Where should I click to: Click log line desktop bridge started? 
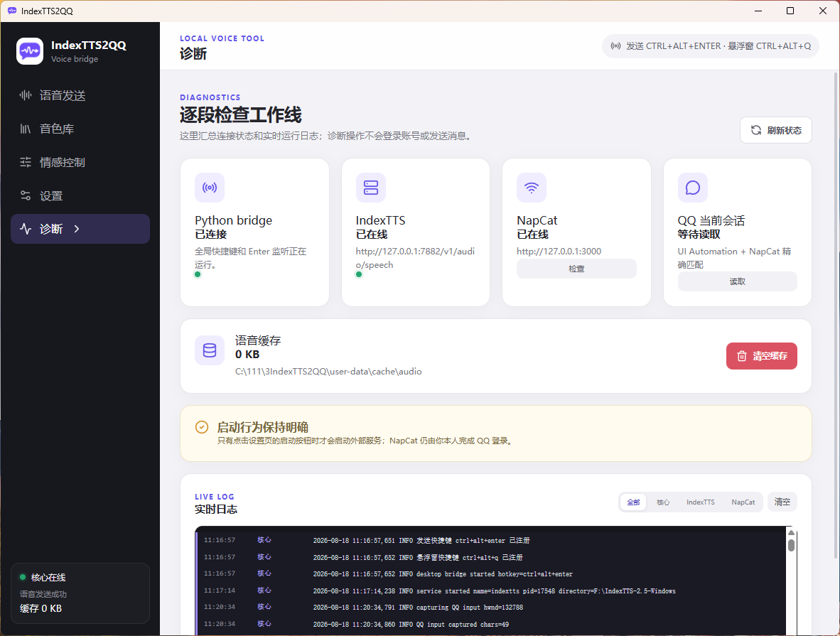443,574
